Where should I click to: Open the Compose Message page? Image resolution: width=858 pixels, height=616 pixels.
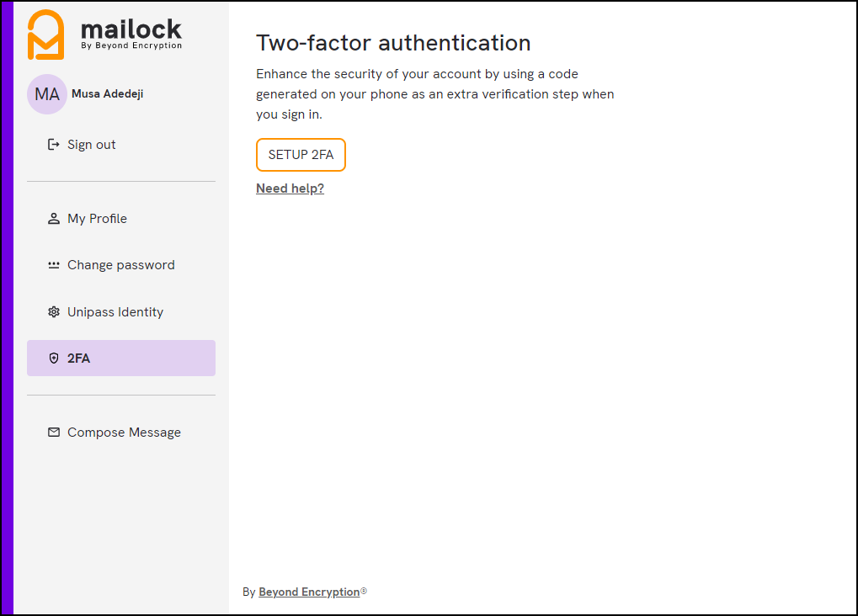pyautogui.click(x=124, y=432)
